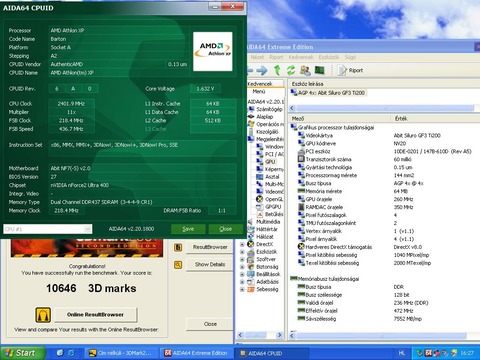Switch to 3DMark taskbar button

pyautogui.click(x=121, y=353)
